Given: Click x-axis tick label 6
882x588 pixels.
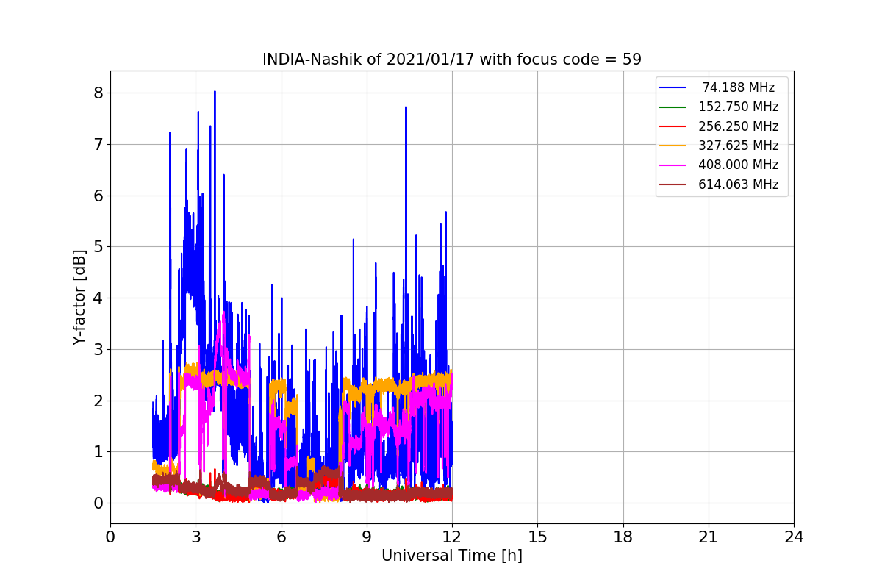Looking at the screenshot, I should (x=282, y=537).
